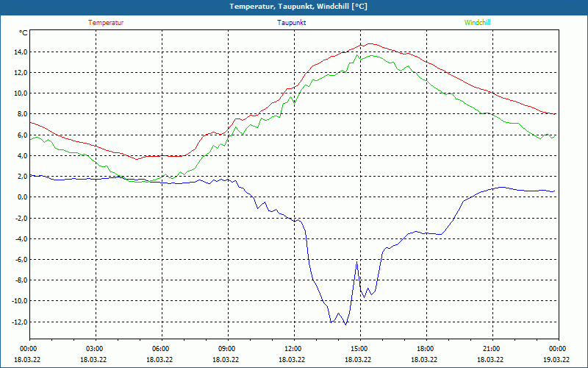
Task: Click the 8,0 y-axis value
Action: point(23,114)
